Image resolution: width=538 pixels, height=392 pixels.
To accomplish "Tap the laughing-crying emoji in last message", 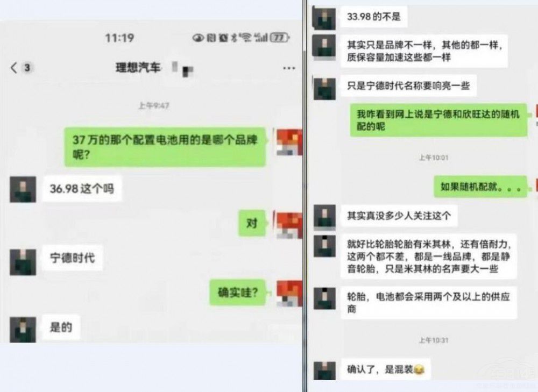I will [419, 369].
